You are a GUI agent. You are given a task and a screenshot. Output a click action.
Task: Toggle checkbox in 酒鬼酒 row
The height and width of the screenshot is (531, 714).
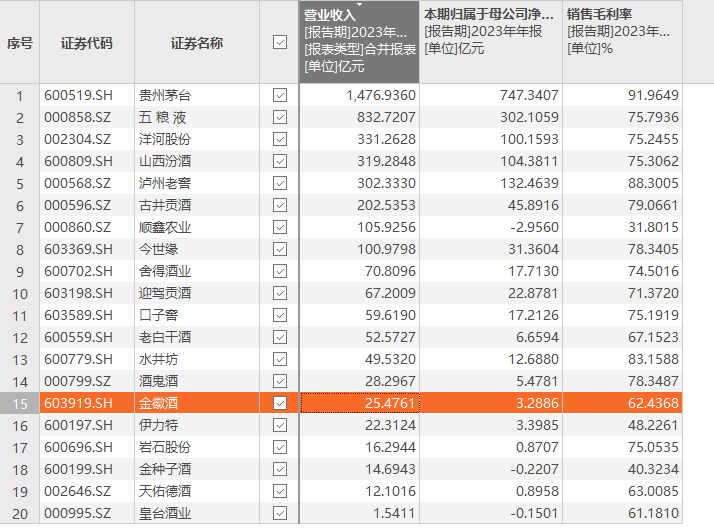(280, 381)
